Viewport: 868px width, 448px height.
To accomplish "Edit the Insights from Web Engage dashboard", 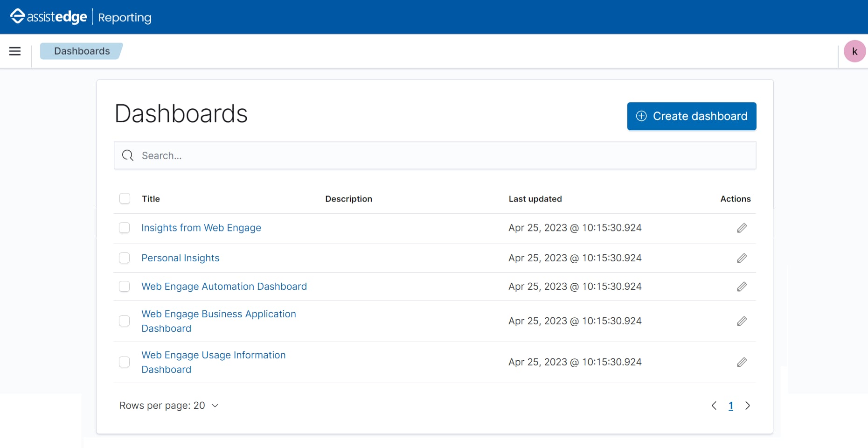I will tap(742, 228).
